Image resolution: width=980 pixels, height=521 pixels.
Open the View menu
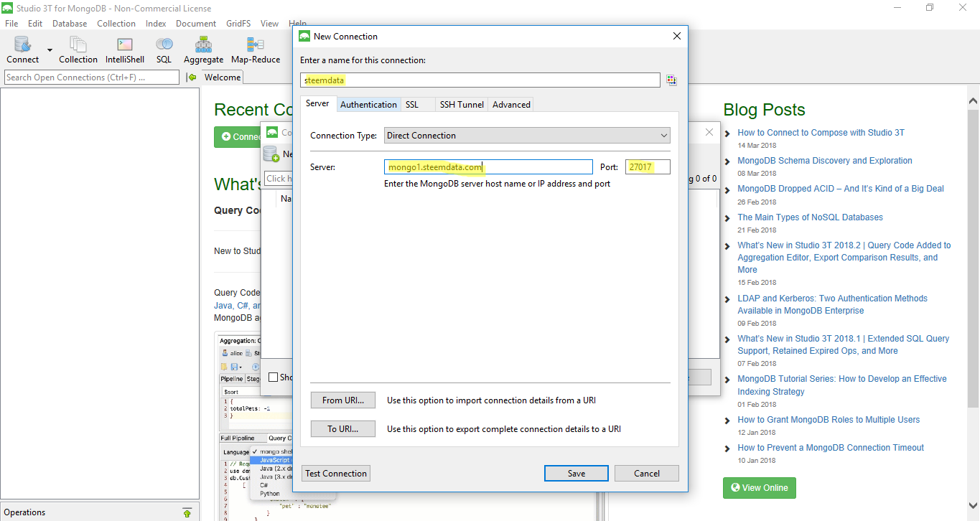pos(270,24)
